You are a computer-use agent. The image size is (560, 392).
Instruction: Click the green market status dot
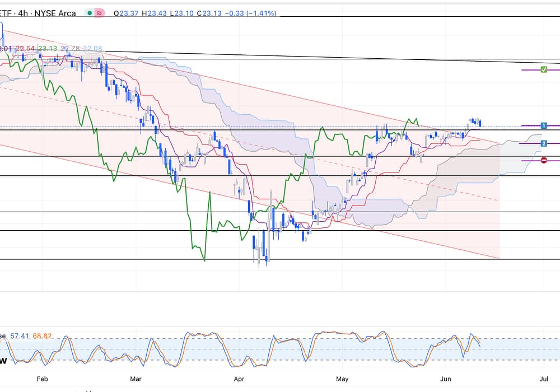pyautogui.click(x=90, y=13)
